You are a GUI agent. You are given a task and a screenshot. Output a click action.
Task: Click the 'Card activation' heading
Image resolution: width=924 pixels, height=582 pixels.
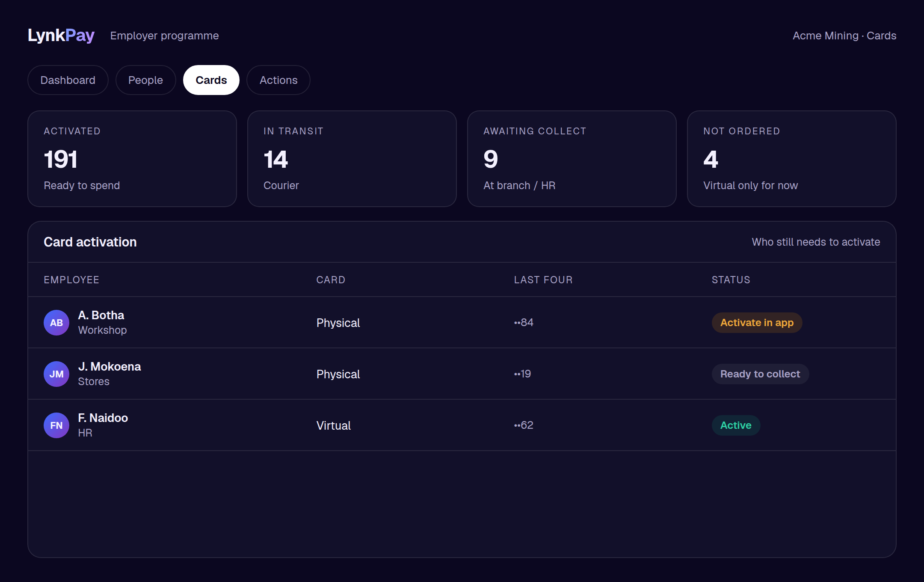point(90,242)
